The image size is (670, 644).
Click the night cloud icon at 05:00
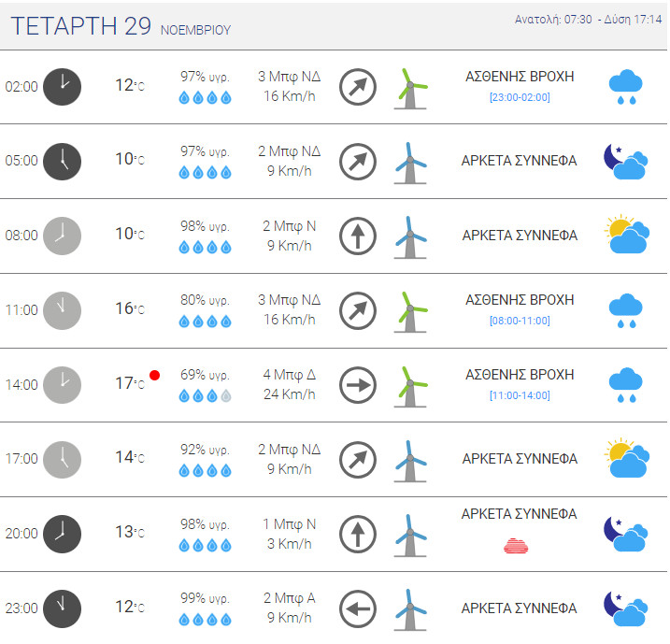pos(625,161)
